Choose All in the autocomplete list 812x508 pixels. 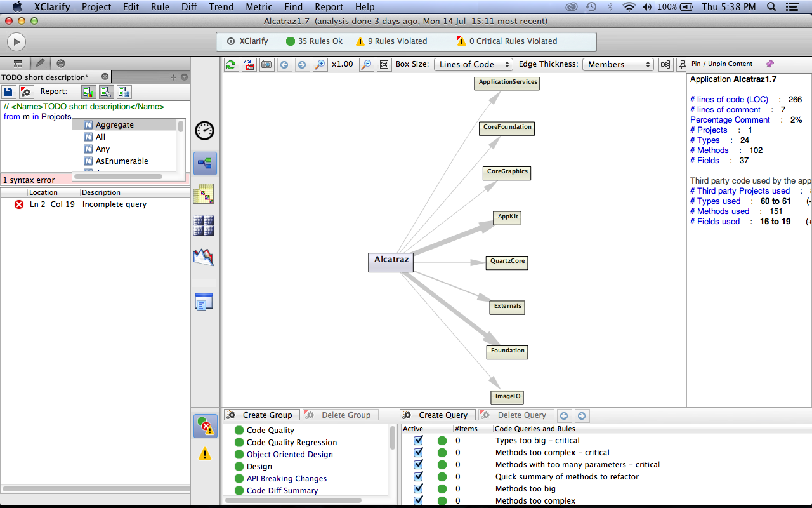pyautogui.click(x=124, y=137)
